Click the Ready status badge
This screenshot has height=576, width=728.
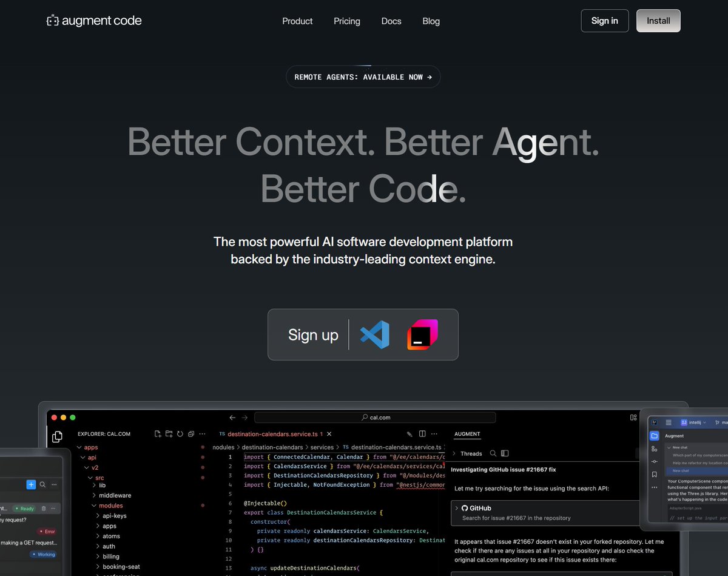pos(25,509)
